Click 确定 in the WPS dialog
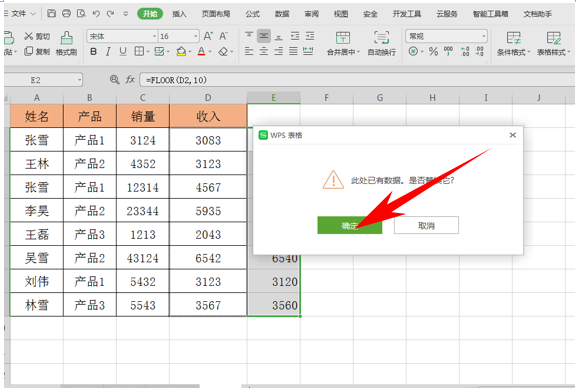Viewport: 576px width, 388px height. point(349,225)
